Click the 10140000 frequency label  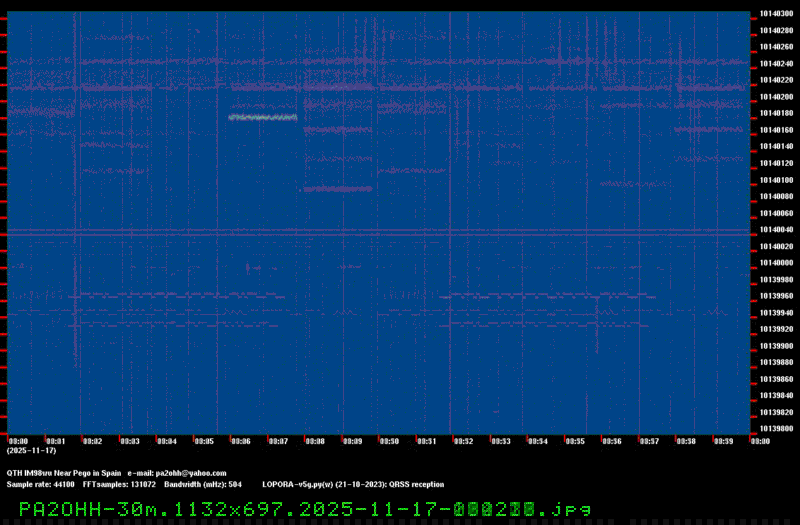[x=776, y=262]
